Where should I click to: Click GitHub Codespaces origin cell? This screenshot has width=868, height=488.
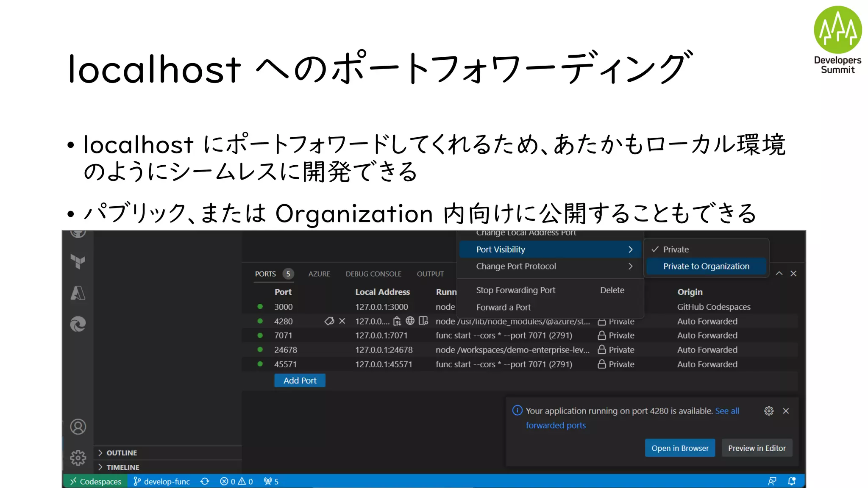point(714,307)
